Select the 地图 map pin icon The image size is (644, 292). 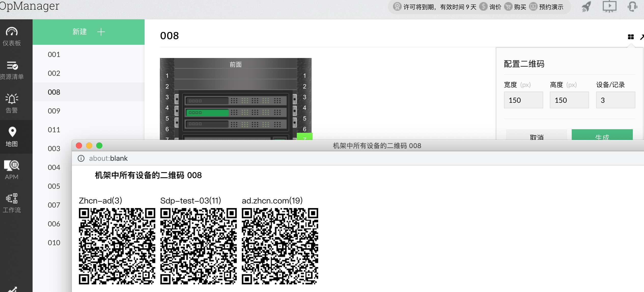[12, 132]
